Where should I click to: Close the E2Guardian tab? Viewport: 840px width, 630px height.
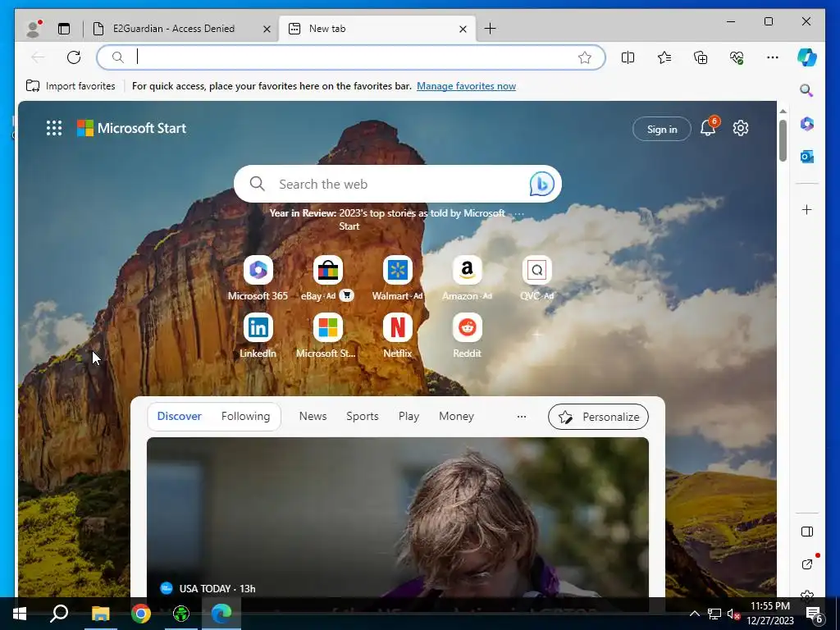click(267, 29)
